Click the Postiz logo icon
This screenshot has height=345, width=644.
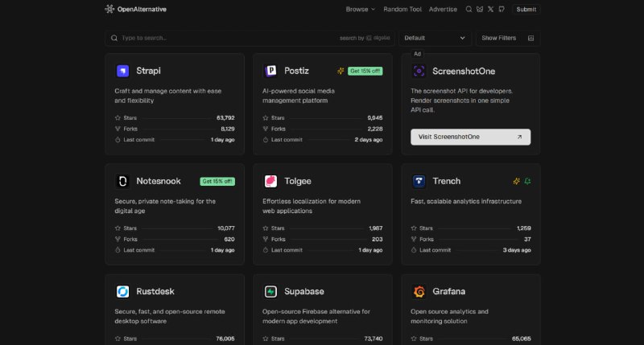point(270,71)
